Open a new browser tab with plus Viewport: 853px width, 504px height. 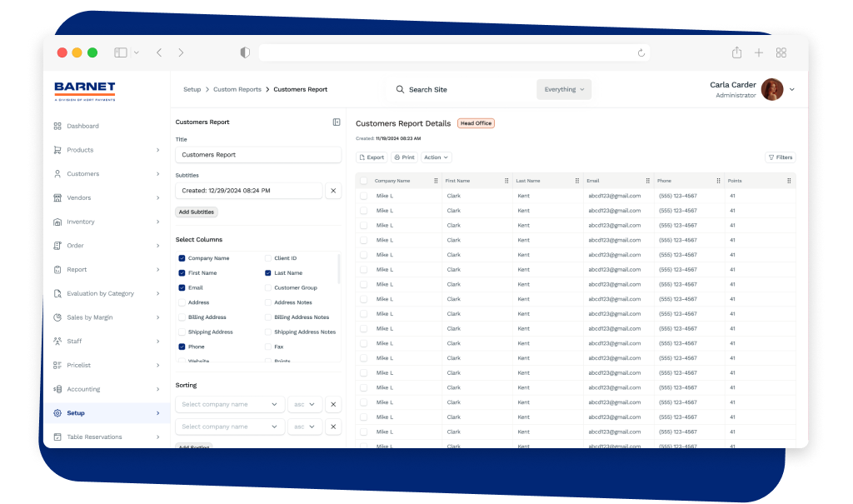(x=759, y=52)
